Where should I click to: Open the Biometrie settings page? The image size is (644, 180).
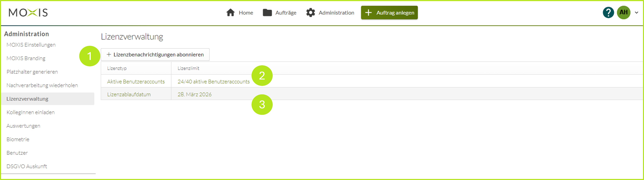pyautogui.click(x=18, y=139)
